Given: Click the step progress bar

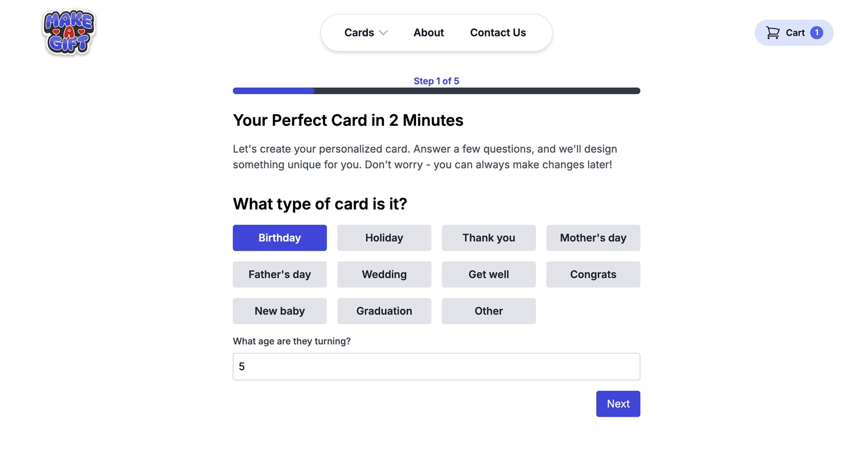Looking at the screenshot, I should tap(436, 91).
